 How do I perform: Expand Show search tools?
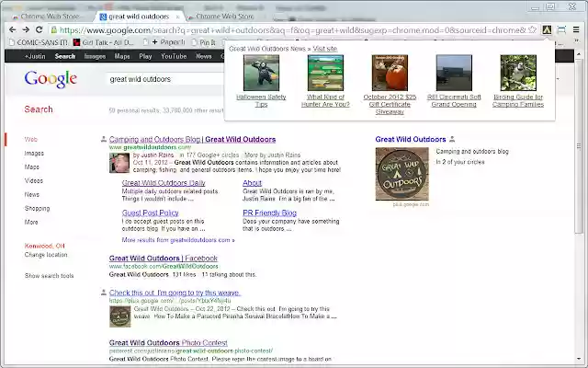(x=49, y=276)
